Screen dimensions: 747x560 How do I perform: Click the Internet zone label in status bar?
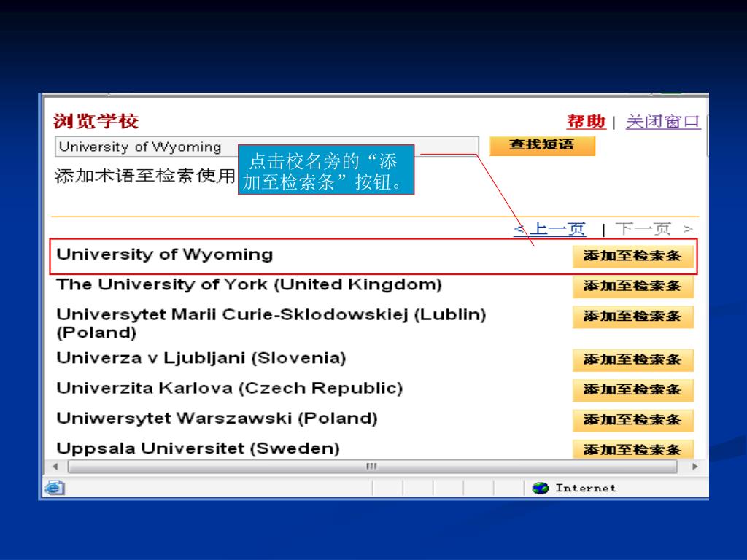pyautogui.click(x=586, y=488)
